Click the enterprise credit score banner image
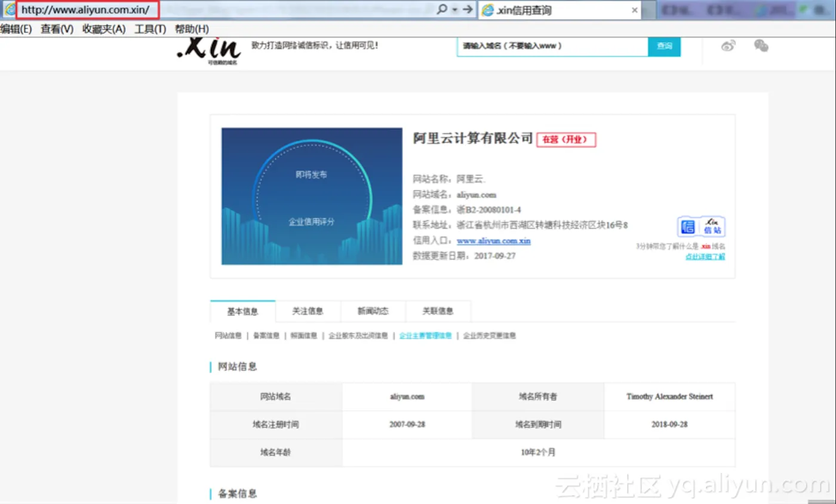 312,196
